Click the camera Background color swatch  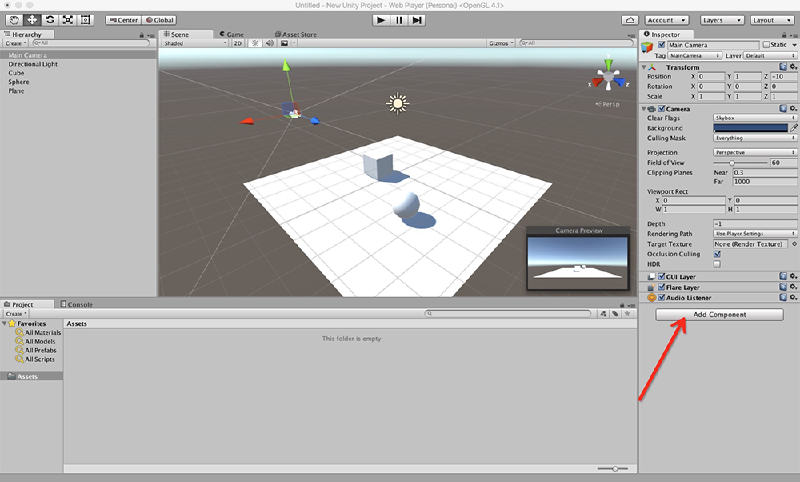tap(750, 128)
